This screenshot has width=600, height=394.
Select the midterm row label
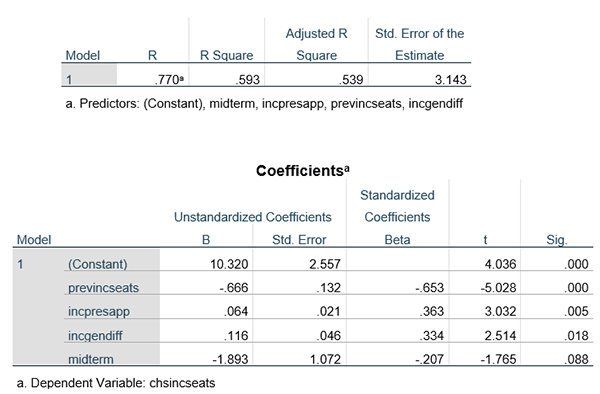[91, 360]
